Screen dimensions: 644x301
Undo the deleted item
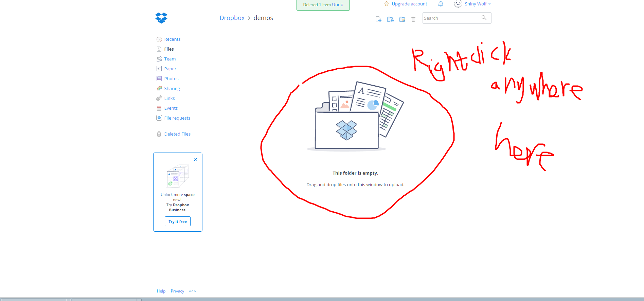pos(338,5)
